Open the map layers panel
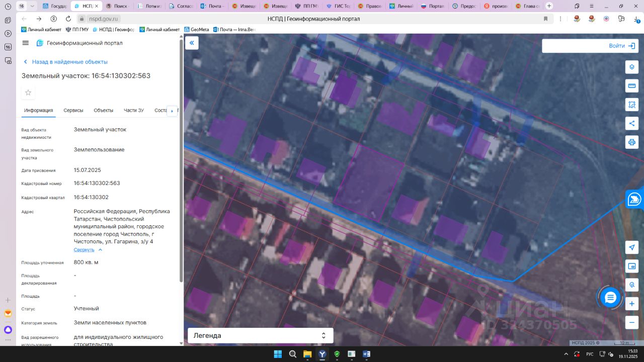Screen dimensions: 644x362 (x=632, y=67)
